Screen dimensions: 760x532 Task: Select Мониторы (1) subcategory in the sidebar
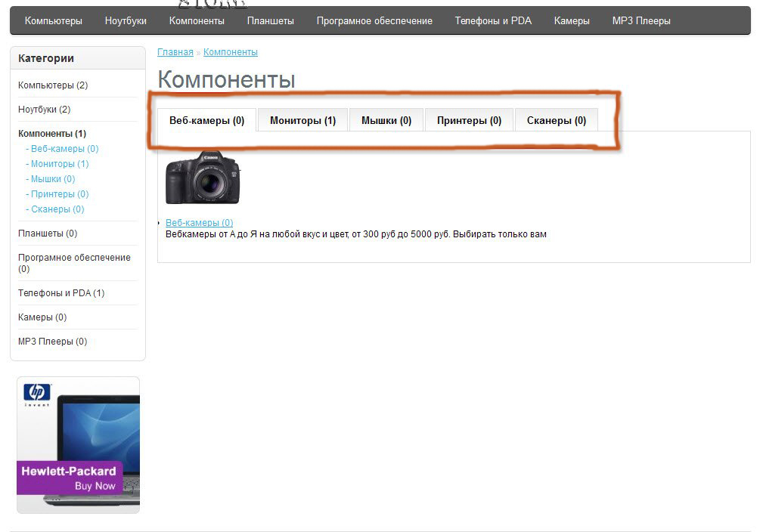(x=60, y=164)
